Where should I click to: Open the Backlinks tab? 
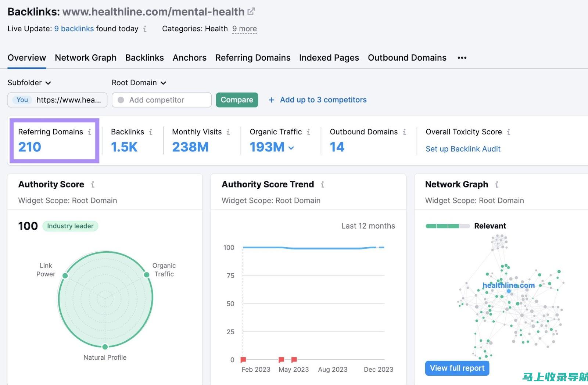point(144,58)
